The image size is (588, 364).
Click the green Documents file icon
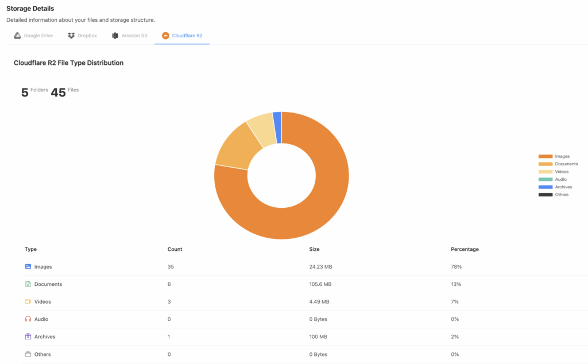(x=28, y=284)
